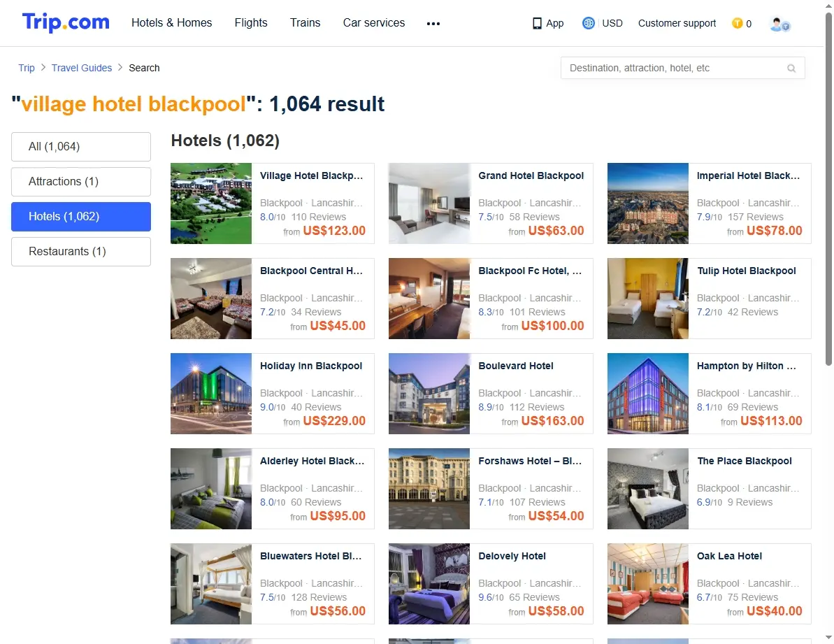Open the more options ellipsis menu
The height and width of the screenshot is (644, 834).
433,23
